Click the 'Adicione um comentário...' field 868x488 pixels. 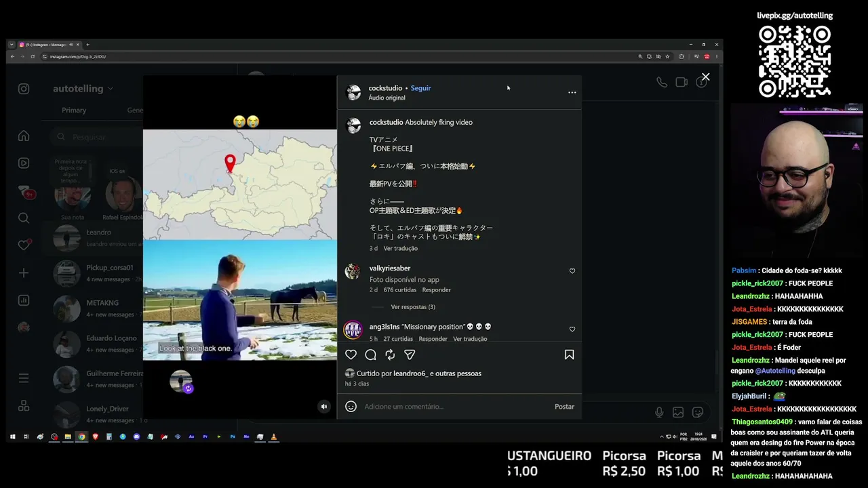coord(454,407)
